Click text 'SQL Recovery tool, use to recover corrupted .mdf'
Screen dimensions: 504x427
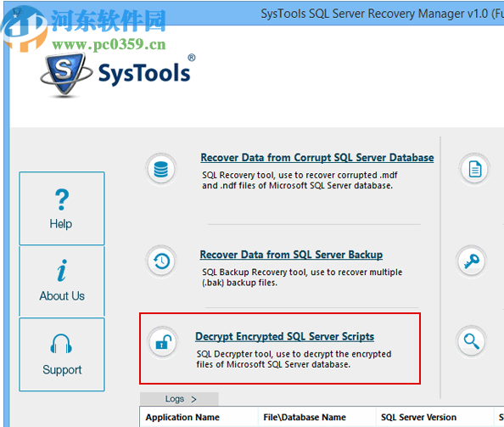coord(300,175)
